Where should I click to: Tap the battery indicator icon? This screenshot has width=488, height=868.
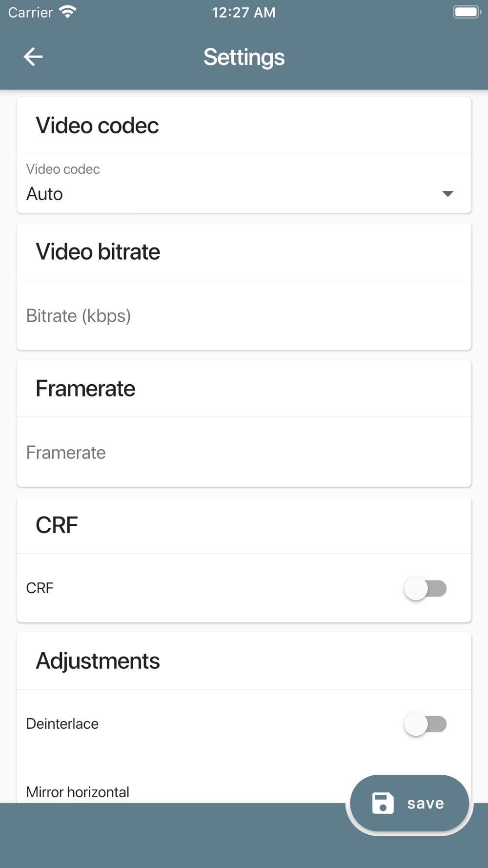coord(467,12)
